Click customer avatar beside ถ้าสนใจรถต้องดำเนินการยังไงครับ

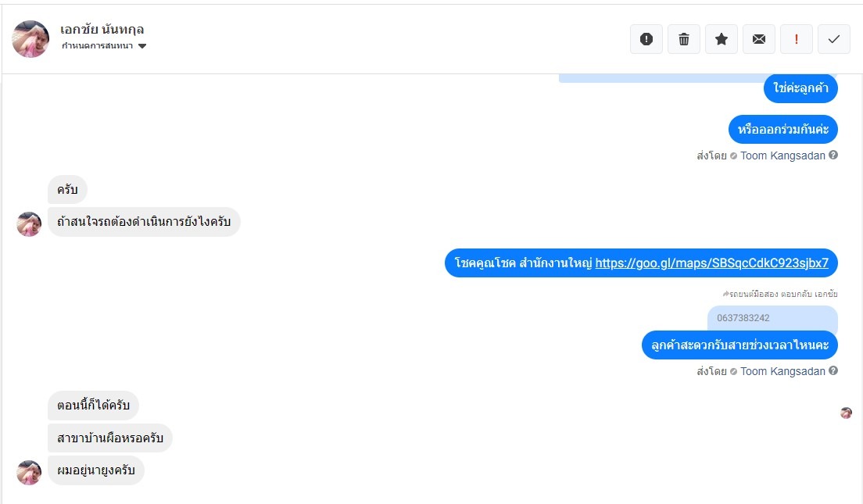click(29, 224)
